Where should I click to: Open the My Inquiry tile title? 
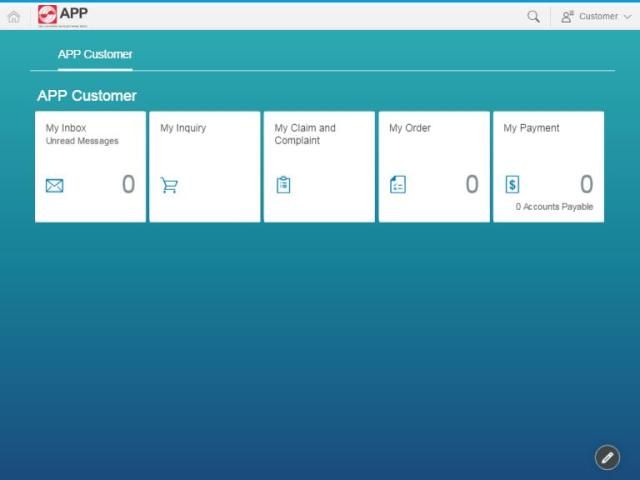pyautogui.click(x=183, y=128)
